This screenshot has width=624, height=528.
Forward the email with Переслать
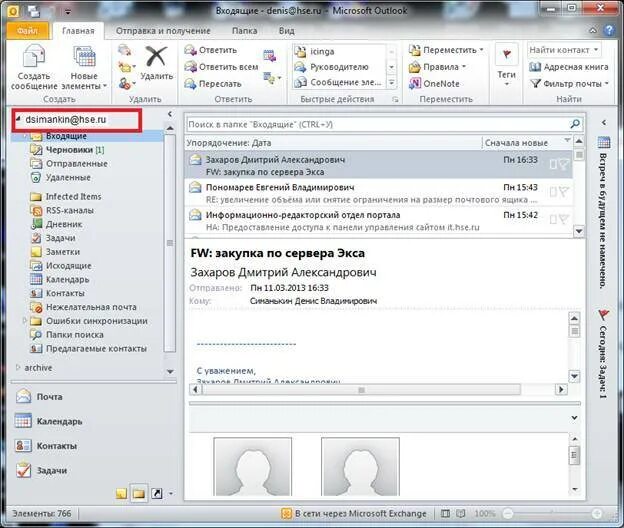tap(213, 84)
